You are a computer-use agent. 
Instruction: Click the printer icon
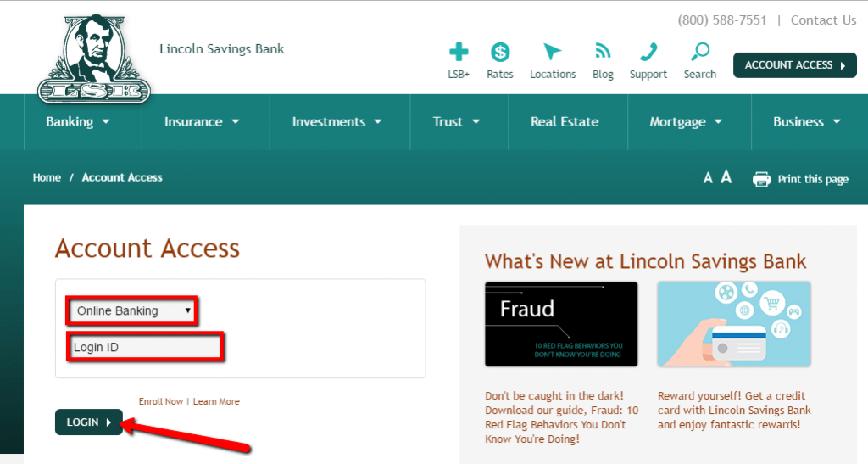tap(761, 179)
